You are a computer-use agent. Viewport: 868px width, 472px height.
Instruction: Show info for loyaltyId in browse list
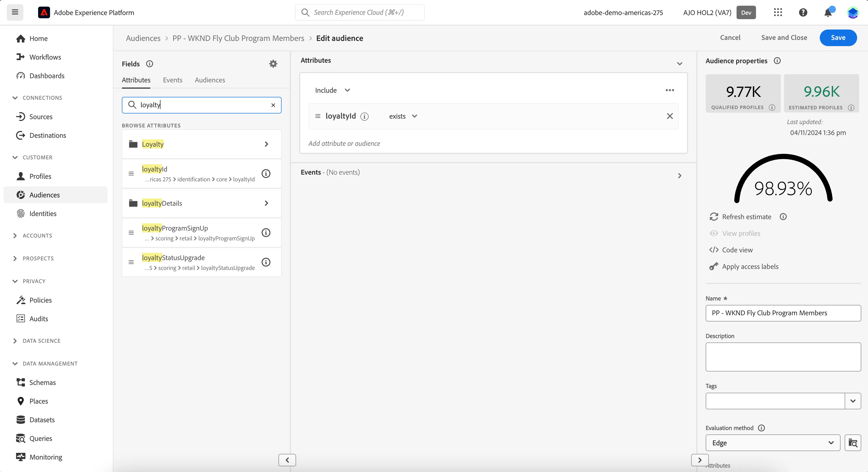point(266,174)
